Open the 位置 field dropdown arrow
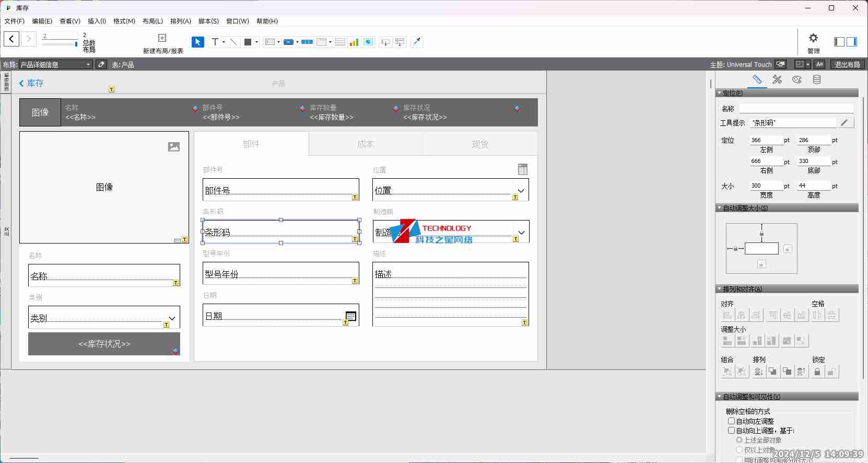Screen dimensions: 868x463 tap(521, 191)
